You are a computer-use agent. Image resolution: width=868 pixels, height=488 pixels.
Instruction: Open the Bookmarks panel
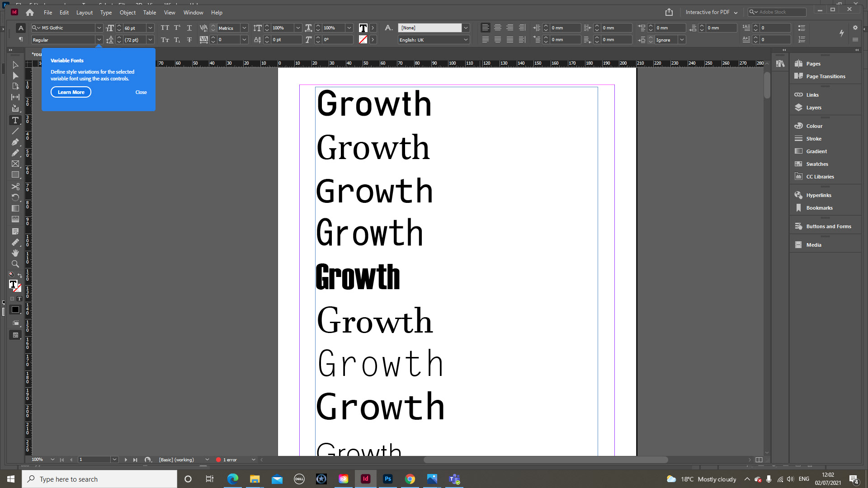819,208
